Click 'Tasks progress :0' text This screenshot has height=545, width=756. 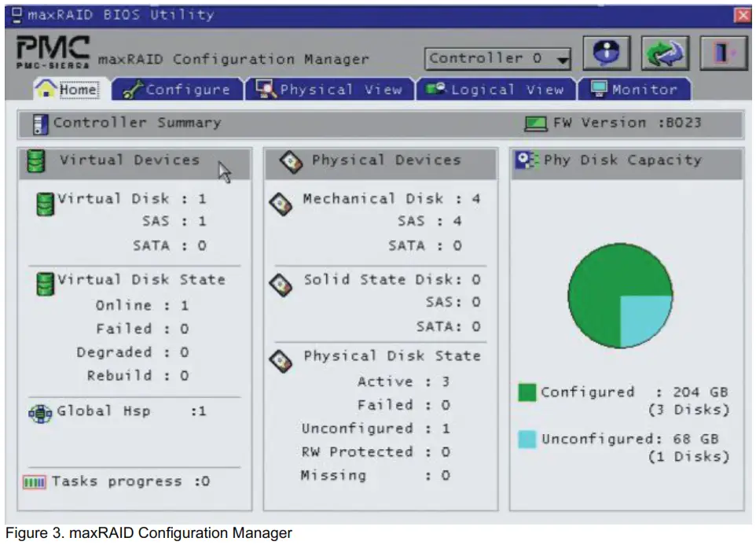pyautogui.click(x=130, y=481)
